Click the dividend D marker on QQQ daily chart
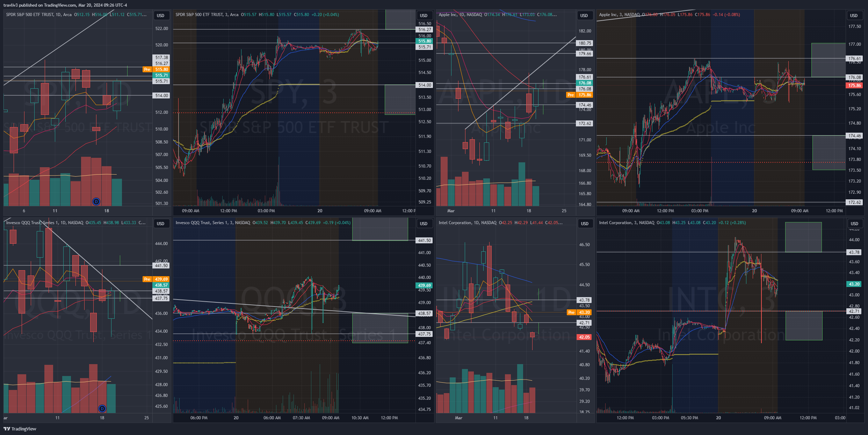Screen dimensions: 868x435 [102, 408]
